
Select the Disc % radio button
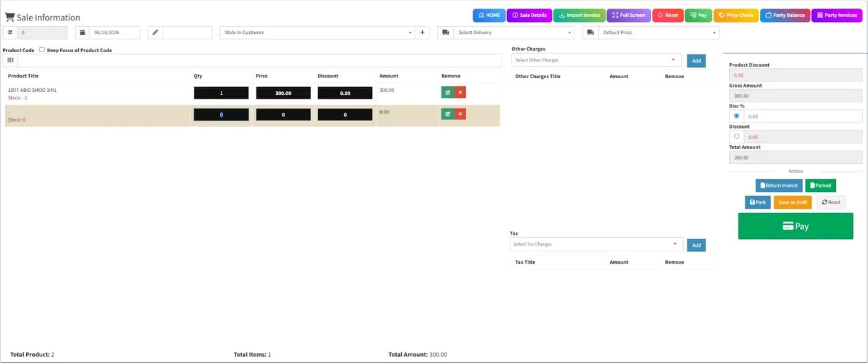737,116
